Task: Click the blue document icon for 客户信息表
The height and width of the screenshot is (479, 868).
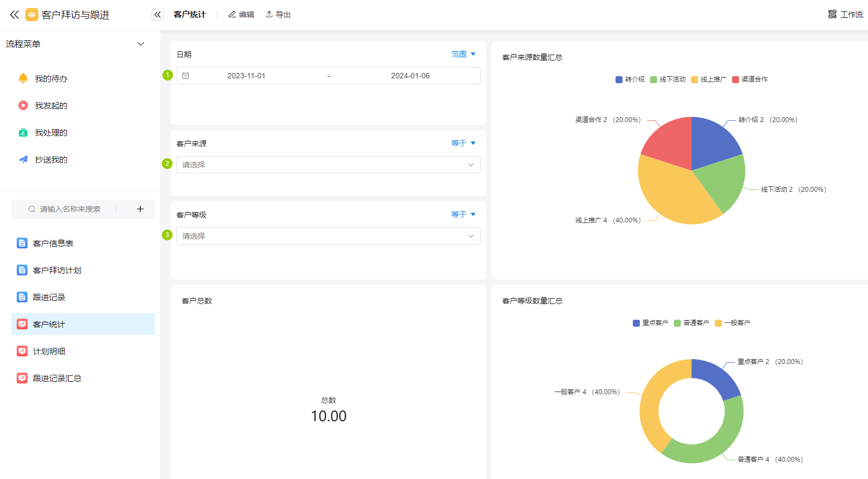Action: tap(22, 243)
